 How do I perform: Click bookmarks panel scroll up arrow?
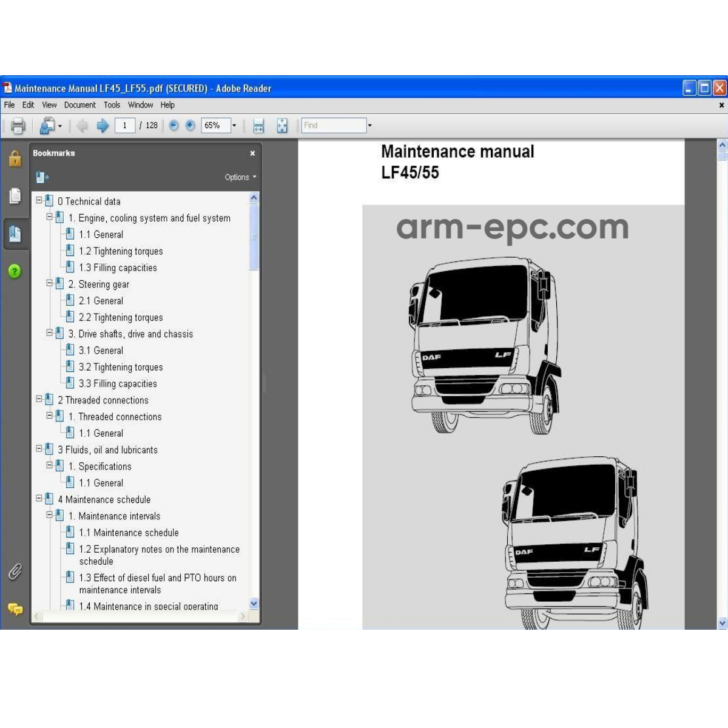pyautogui.click(x=254, y=198)
